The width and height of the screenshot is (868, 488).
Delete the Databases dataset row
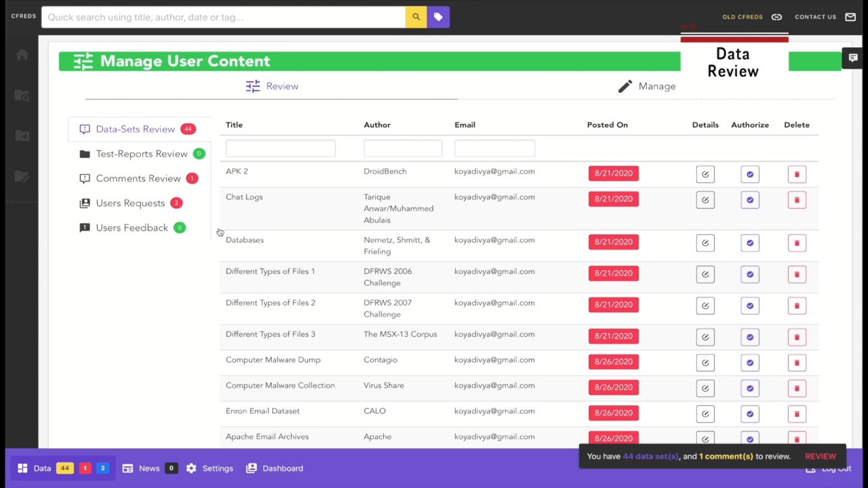(797, 243)
